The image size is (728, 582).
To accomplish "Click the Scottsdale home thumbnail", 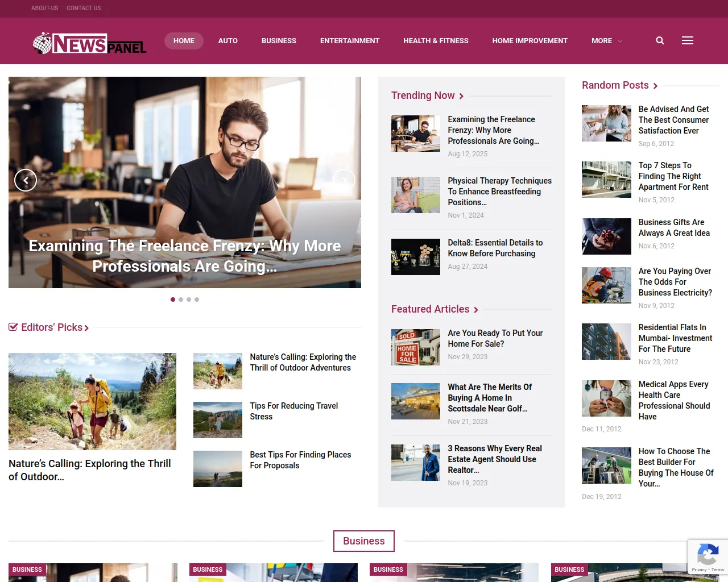I will [416, 401].
